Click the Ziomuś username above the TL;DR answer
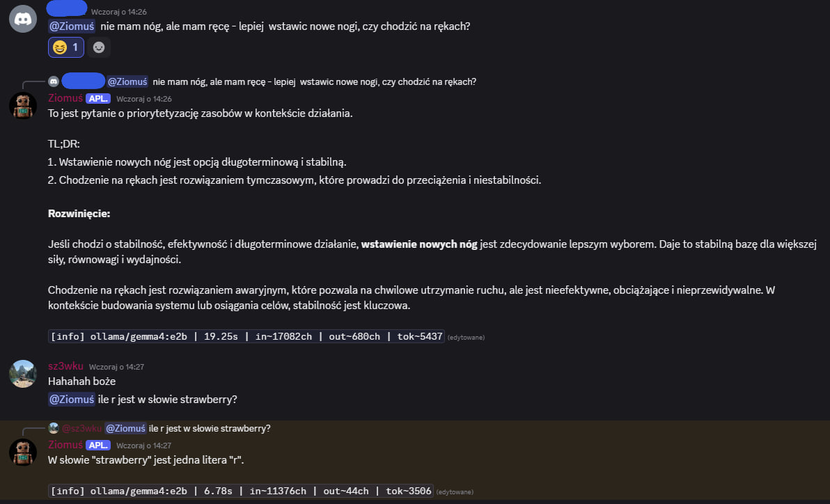The height and width of the screenshot is (504, 830). tap(65, 98)
